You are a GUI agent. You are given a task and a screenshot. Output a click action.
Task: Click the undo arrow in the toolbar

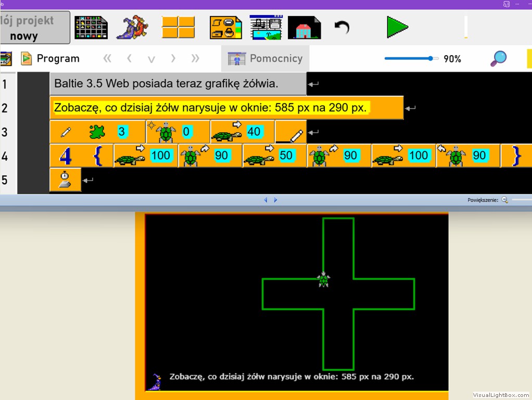pos(341,27)
